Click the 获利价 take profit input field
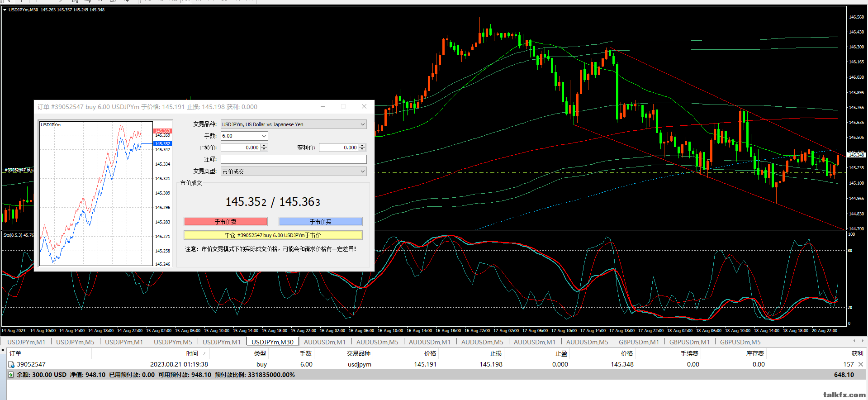Viewport: 868px width, 400px height. click(x=339, y=148)
